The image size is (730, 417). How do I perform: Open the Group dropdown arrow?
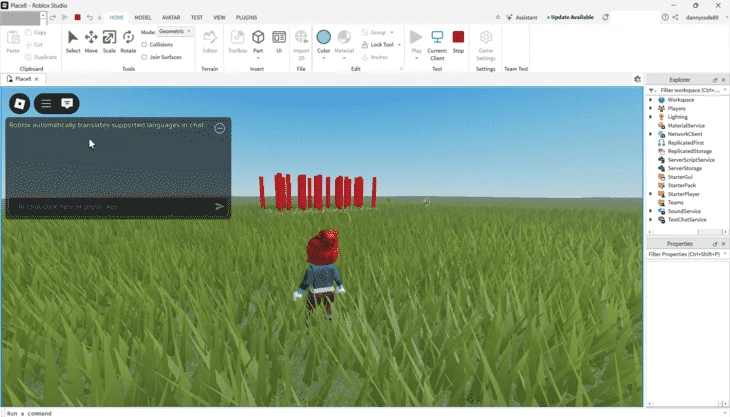pos(392,33)
